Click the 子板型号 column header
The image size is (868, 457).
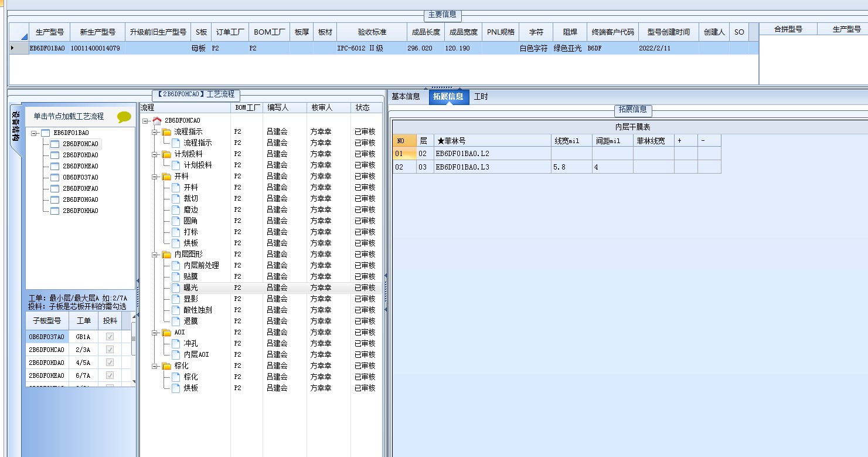click(47, 321)
